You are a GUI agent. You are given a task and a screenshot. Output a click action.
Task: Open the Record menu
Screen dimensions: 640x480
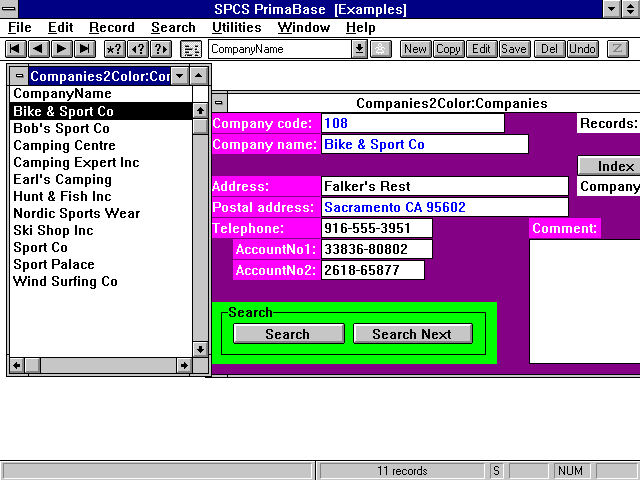[111, 28]
